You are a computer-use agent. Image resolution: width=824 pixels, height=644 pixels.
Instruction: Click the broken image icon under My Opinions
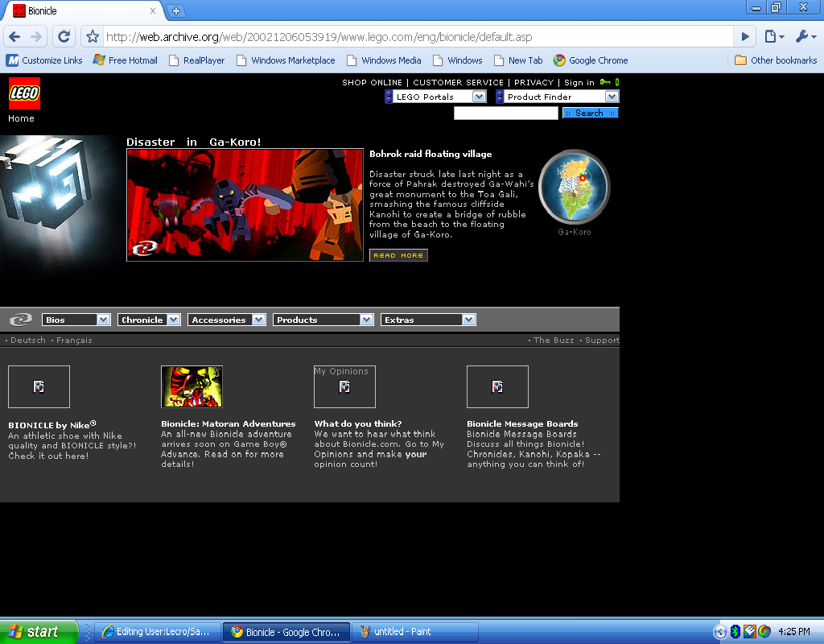[344, 387]
